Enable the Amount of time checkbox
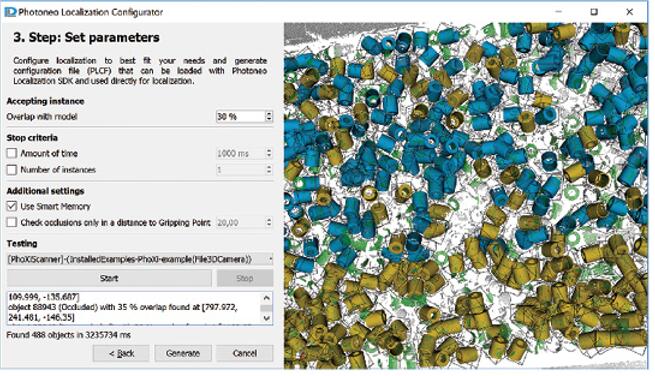Screen dimensions: 655x376 coord(12,153)
